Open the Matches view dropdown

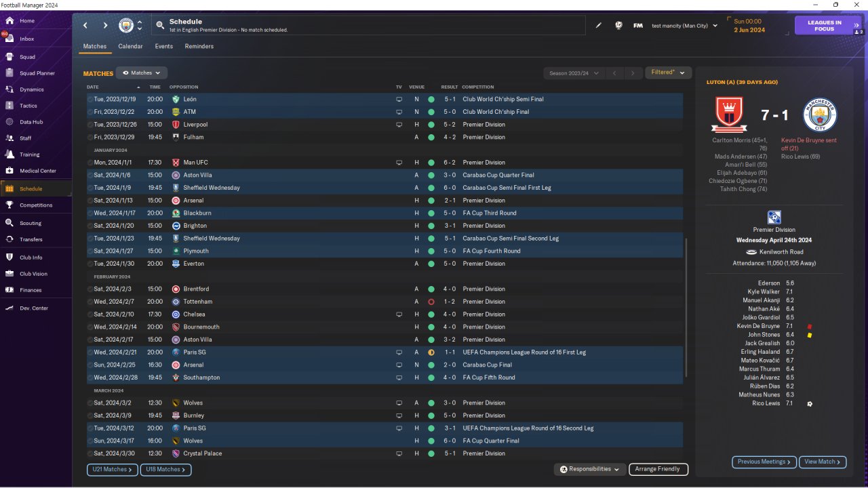[142, 73]
